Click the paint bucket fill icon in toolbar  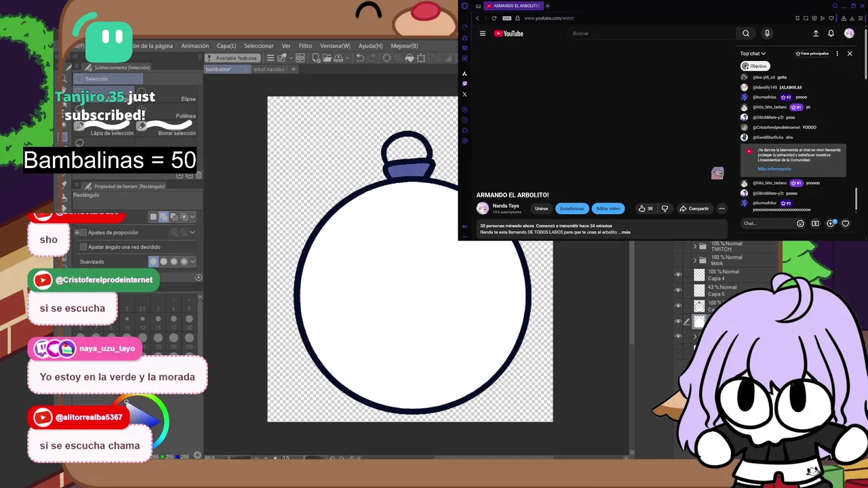point(409,58)
